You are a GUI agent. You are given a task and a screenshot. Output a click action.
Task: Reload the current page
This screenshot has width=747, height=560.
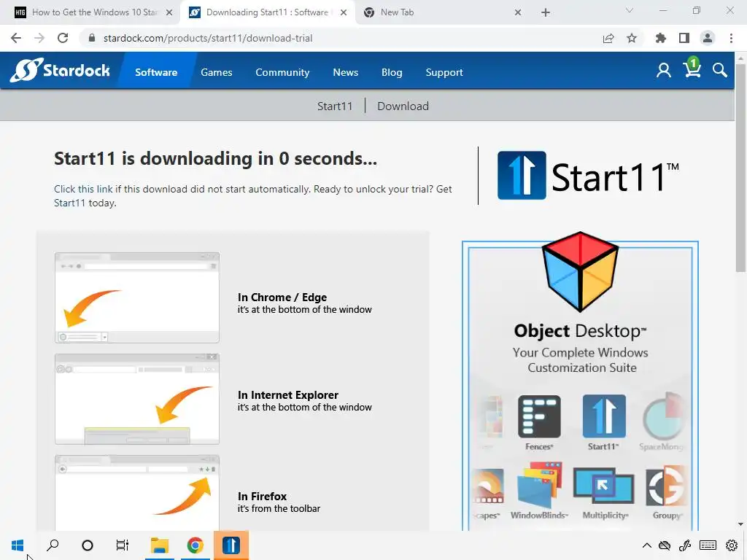(x=63, y=38)
